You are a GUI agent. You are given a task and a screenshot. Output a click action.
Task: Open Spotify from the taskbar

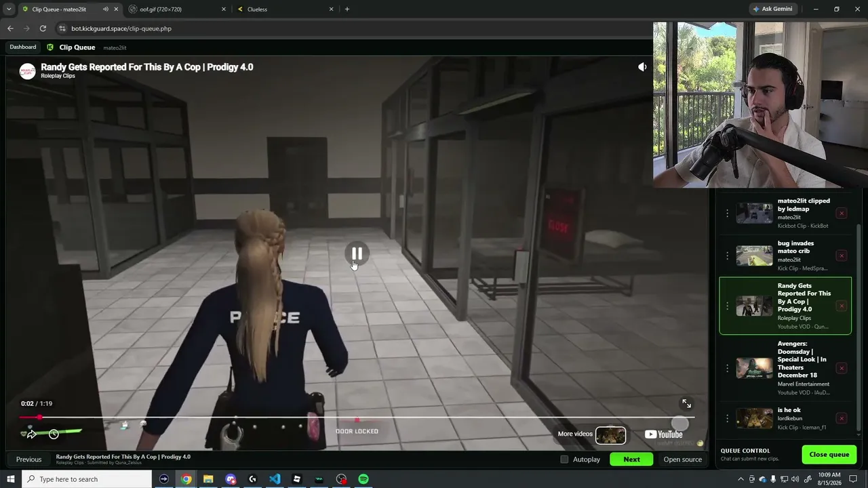click(x=363, y=479)
